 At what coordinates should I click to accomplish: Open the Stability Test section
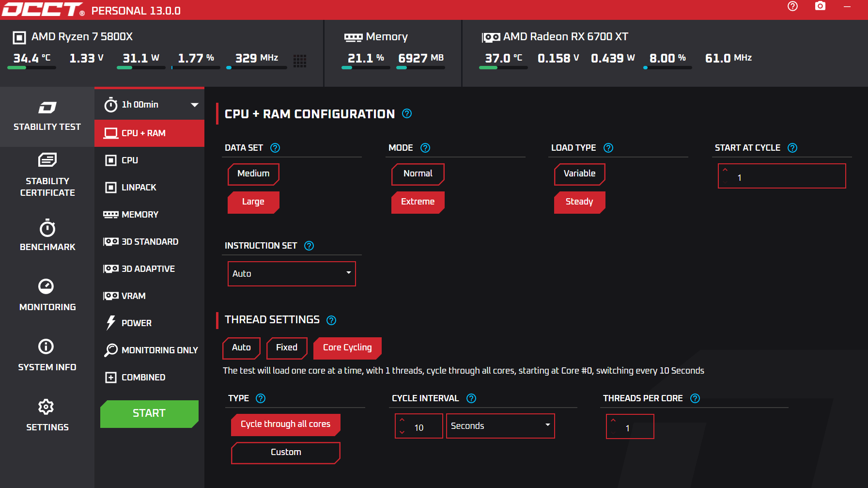click(x=47, y=117)
